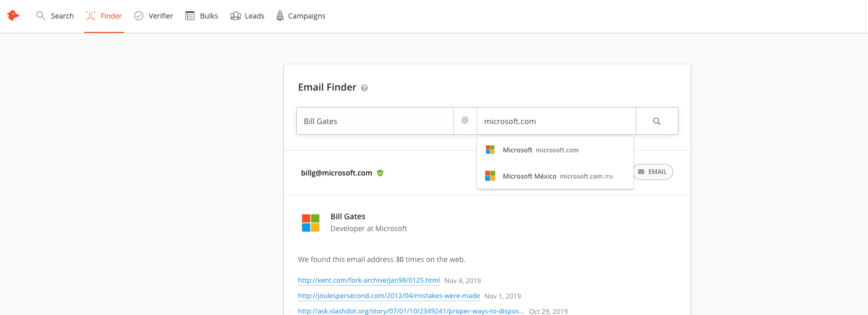Viewport: 868px width, 315px height.
Task: Click the magnifier search button
Action: 657,121
